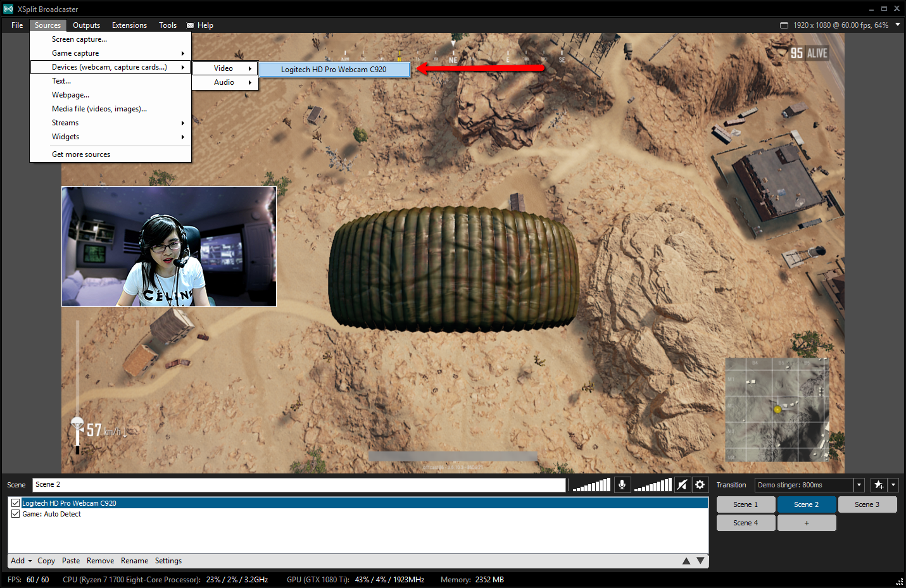The height and width of the screenshot is (588, 906).
Task: Click the CPU Ryzen 7 usage status
Action: coord(165,580)
